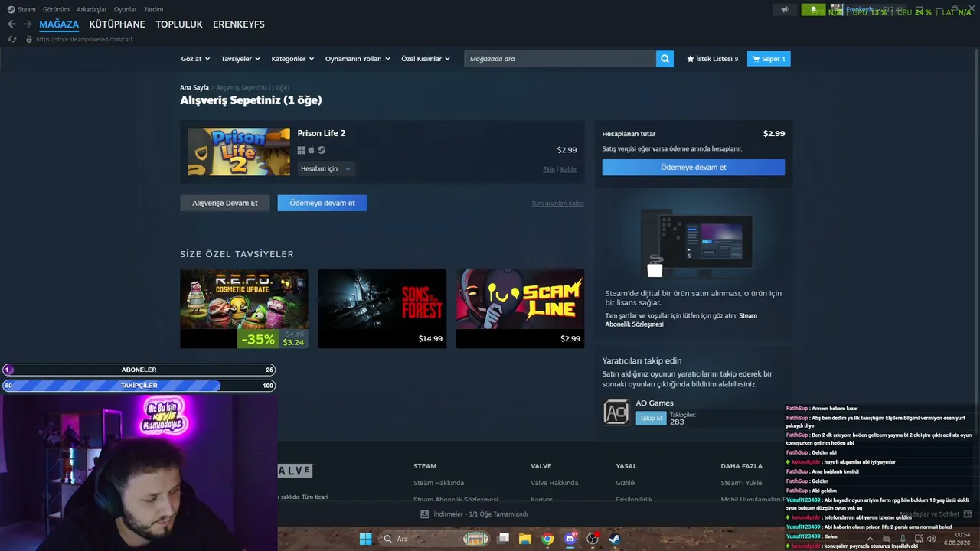Open Steam'i Yükle footer link
The image size is (980, 551).
click(x=741, y=483)
